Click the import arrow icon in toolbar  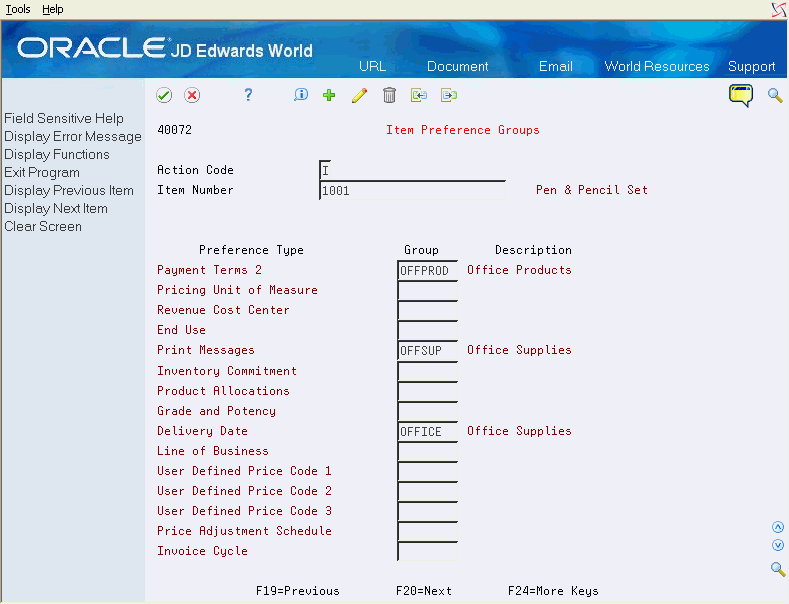[419, 95]
